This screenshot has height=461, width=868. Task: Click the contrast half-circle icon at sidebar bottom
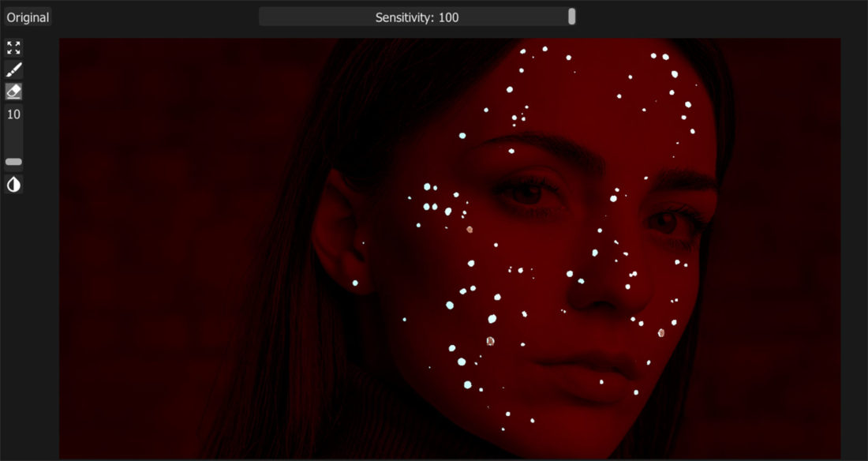(13, 184)
